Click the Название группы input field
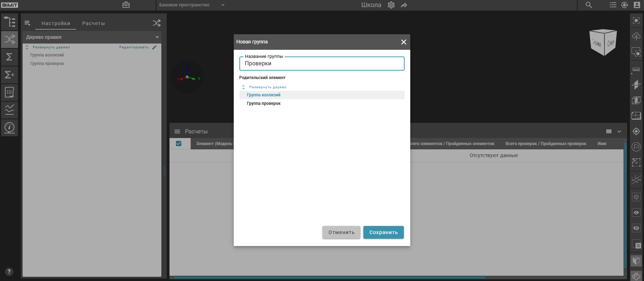The height and width of the screenshot is (281, 644). [x=322, y=64]
